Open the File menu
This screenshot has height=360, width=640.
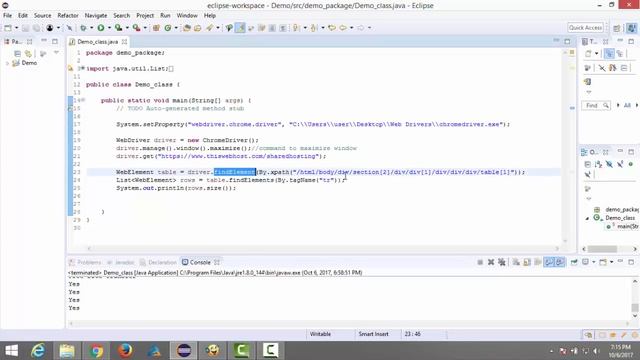tap(7, 16)
